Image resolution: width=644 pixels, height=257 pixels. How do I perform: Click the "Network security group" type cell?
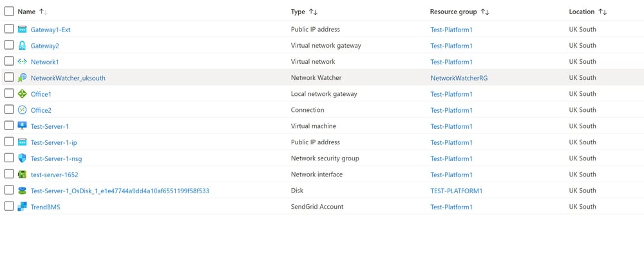point(325,158)
